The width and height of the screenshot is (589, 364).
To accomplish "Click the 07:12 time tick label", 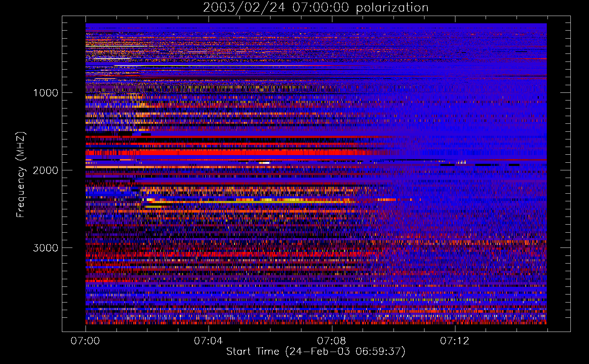I will point(454,341).
